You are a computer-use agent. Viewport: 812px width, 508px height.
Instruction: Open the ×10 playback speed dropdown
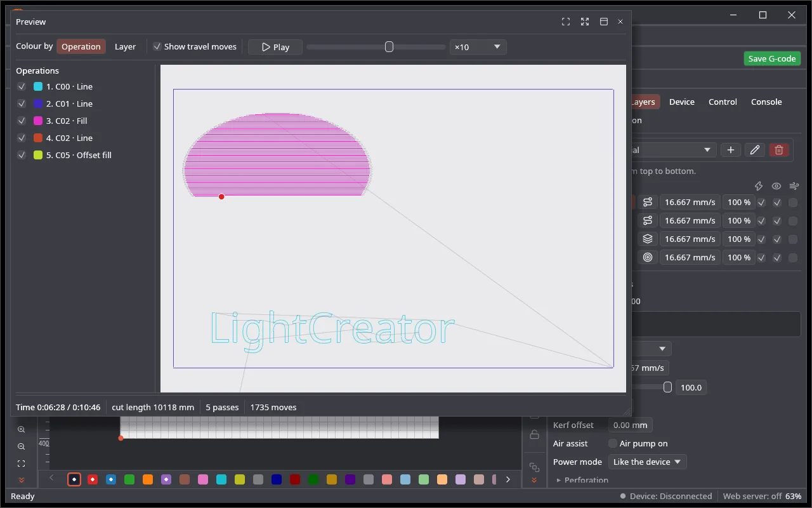[x=478, y=47]
